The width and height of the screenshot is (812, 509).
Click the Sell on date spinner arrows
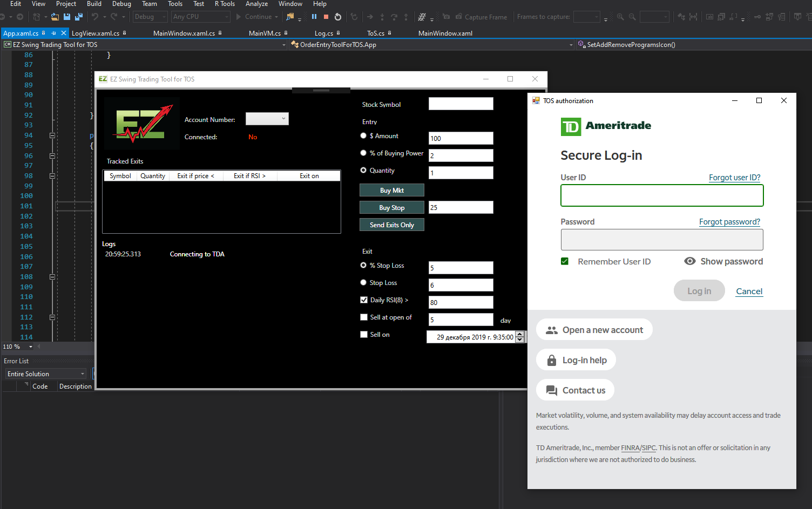point(520,337)
